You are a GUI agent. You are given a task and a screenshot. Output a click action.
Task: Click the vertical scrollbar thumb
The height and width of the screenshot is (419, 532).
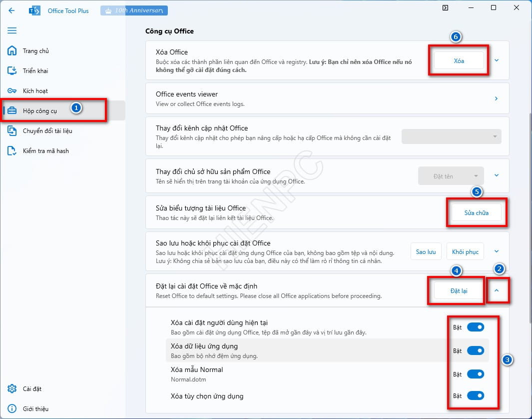click(531, 217)
